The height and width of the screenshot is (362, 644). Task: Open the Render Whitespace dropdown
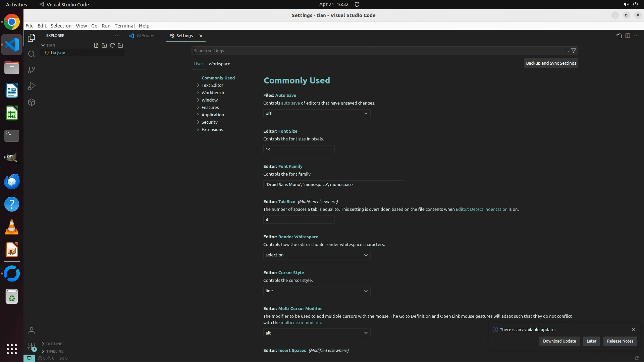[317, 255]
